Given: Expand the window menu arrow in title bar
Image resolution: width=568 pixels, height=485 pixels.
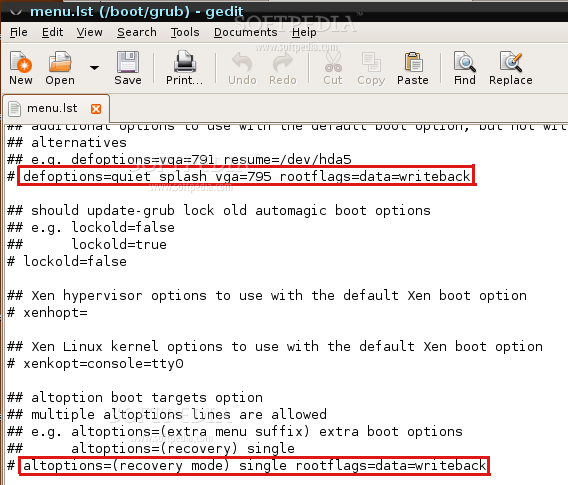Looking at the screenshot, I should coord(16,12).
